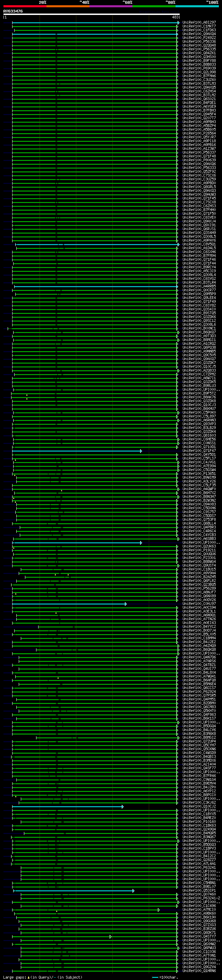Select the UniRef100_P23301 hit label
Image resolution: width=222 pixels, height=980 pixels.
point(199,558)
